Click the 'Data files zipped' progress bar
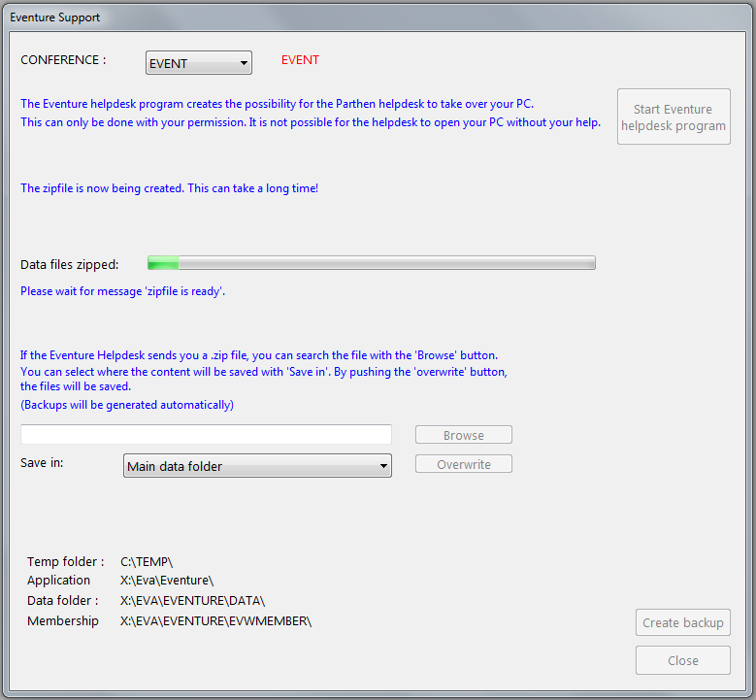The width and height of the screenshot is (756, 700). tap(371, 263)
